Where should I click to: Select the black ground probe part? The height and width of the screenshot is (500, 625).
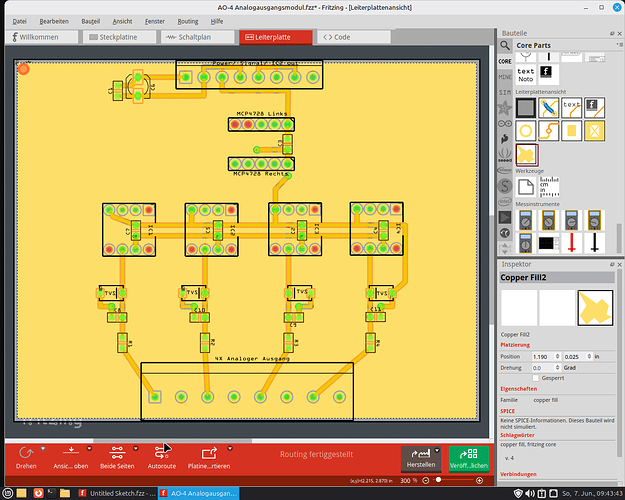[x=595, y=243]
